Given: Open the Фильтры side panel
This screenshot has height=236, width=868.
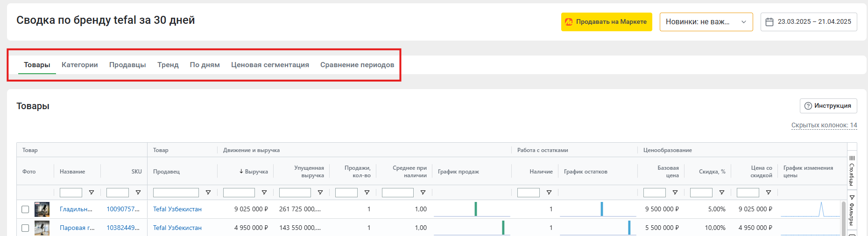Looking at the screenshot, I should pos(852,210).
